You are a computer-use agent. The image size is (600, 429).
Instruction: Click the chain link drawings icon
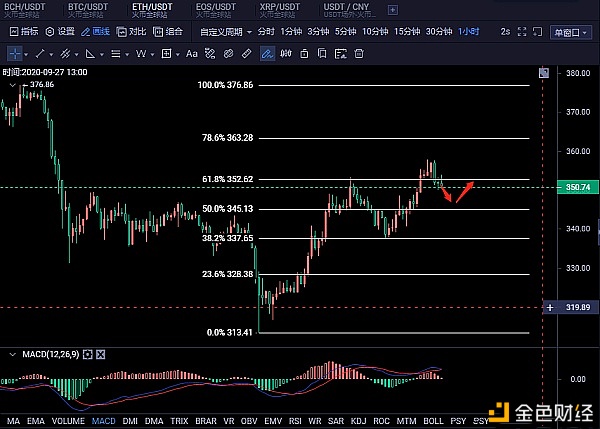[x=228, y=54]
